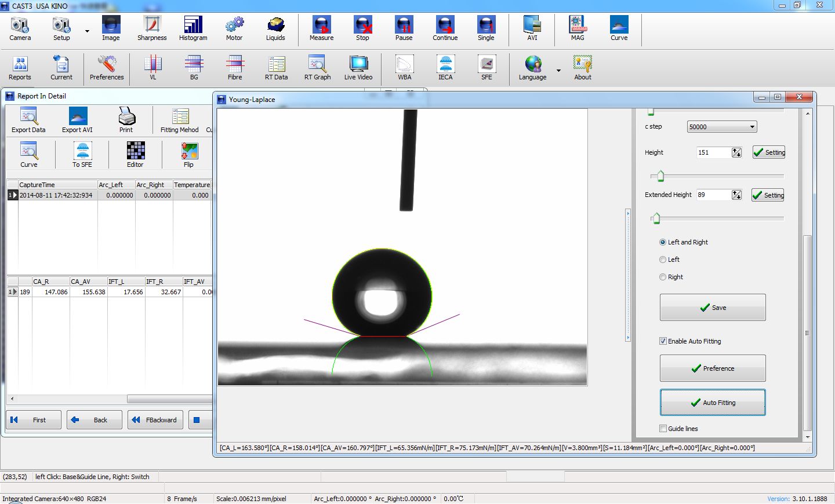Select the Measure tool

321,28
